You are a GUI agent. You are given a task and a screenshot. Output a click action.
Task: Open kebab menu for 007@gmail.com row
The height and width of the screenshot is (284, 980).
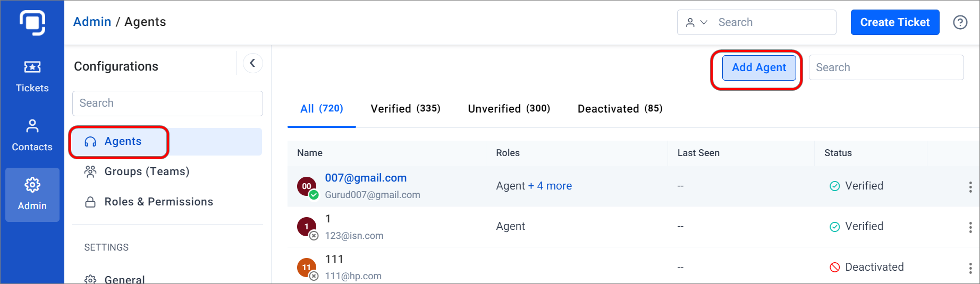click(970, 187)
